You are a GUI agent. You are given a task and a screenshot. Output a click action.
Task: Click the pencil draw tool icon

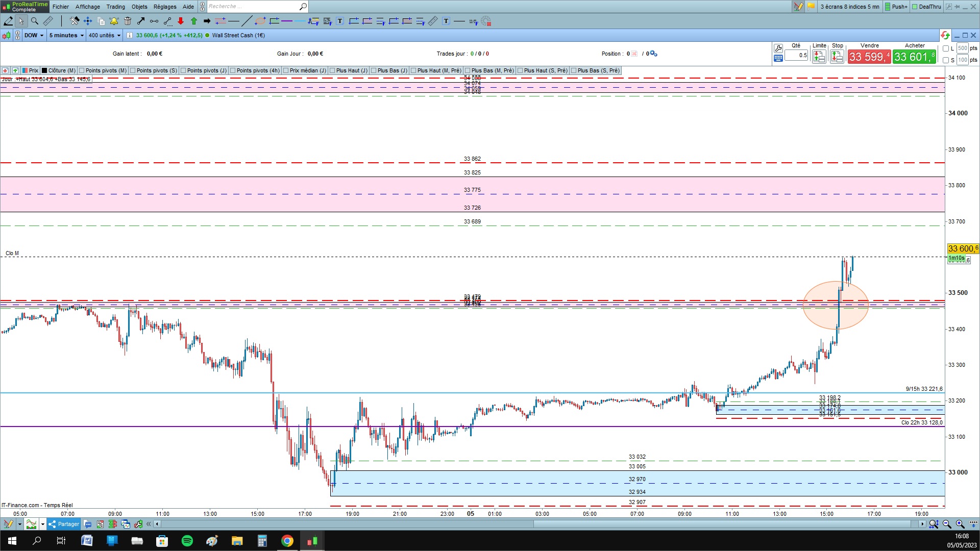[8, 21]
